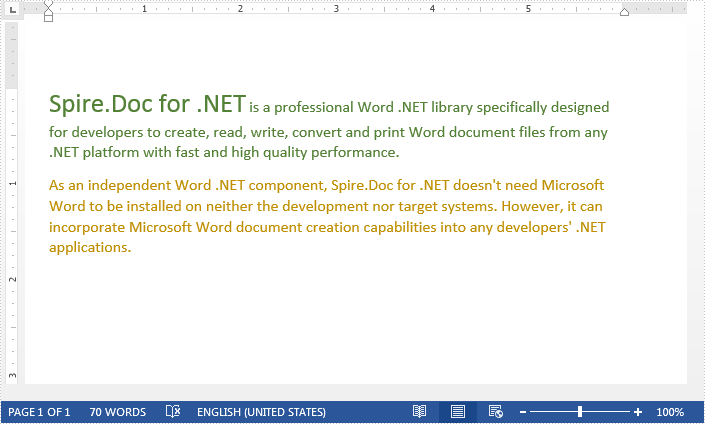Viewport: 705px width, 424px height.
Task: Open the proofing errors icon
Action: [173, 411]
